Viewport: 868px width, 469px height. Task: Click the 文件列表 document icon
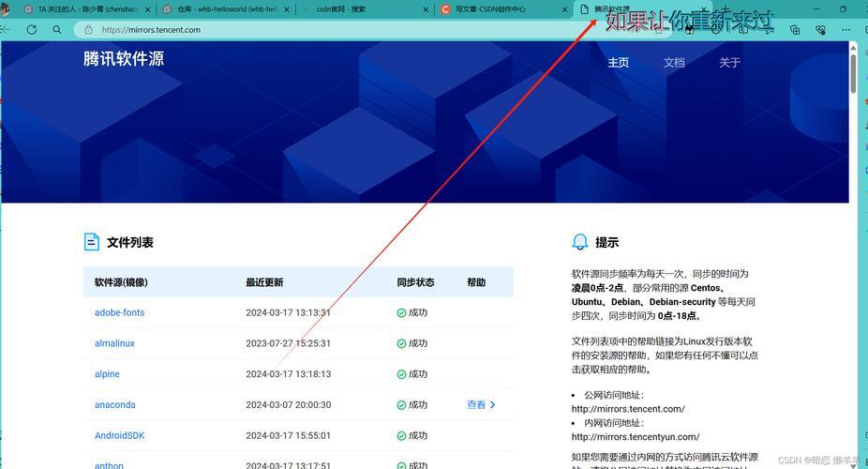tap(91, 242)
